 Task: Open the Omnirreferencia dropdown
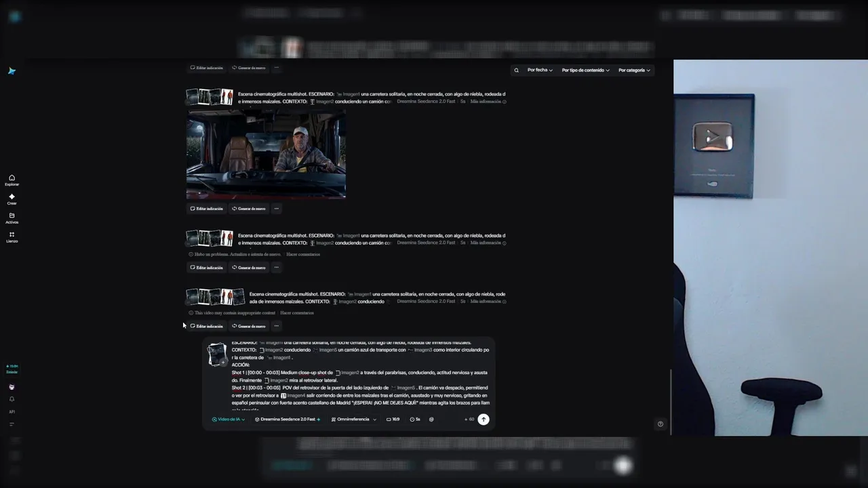(353, 419)
